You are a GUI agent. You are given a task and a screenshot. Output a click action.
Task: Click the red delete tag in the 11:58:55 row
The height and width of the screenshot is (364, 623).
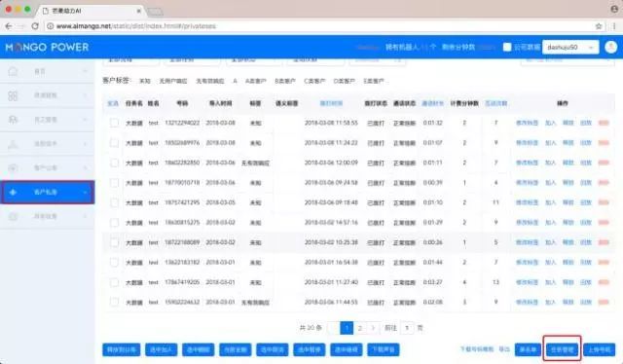coord(604,123)
